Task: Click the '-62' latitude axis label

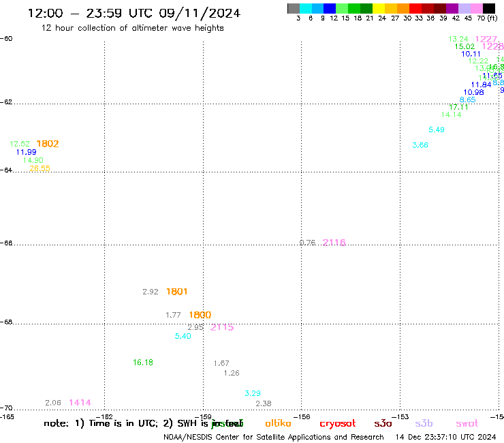Action: 6,102
